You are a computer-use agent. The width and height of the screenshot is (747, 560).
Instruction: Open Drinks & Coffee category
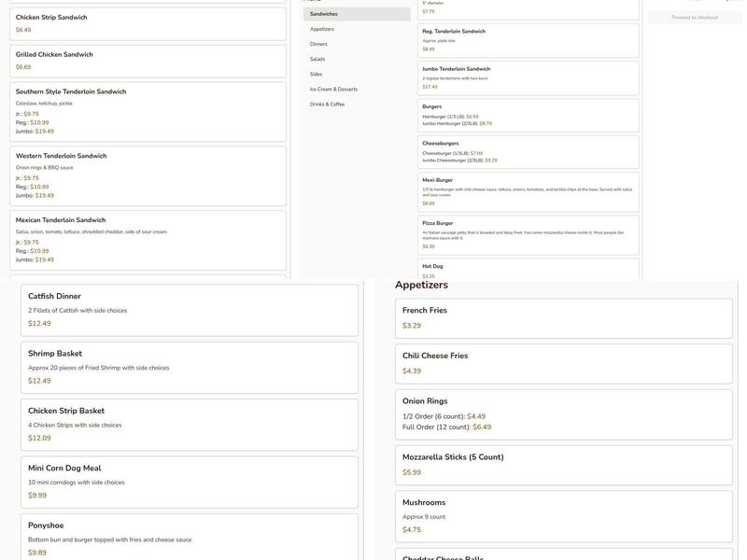tap(356, 104)
